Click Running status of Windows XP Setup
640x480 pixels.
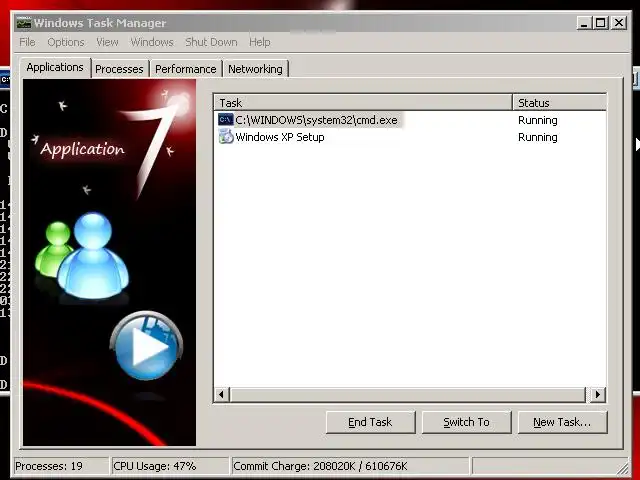coord(538,137)
